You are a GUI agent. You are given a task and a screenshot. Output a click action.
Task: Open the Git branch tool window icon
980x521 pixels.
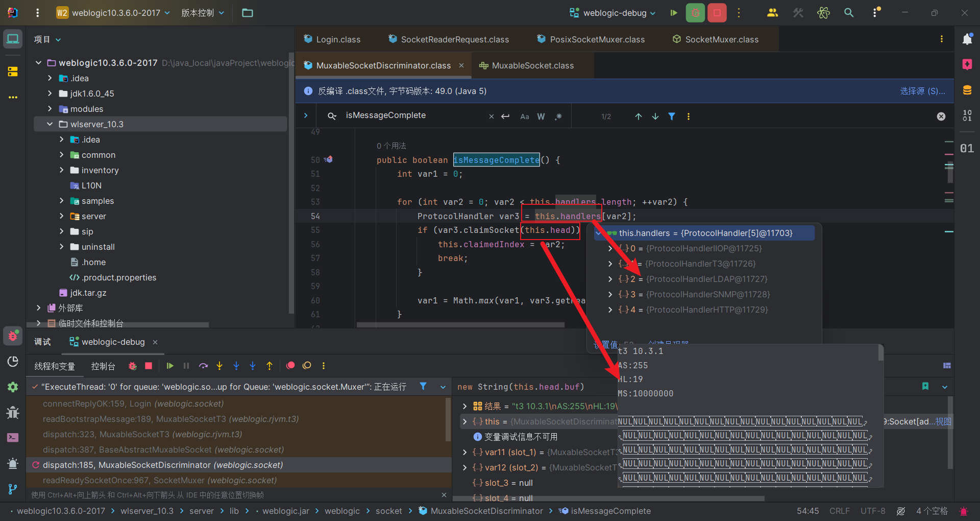[13, 489]
